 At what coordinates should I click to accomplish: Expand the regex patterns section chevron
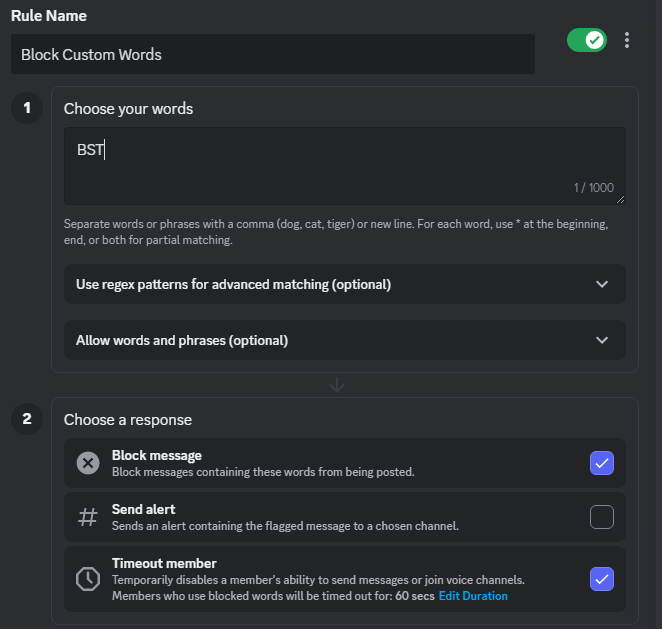(x=602, y=284)
